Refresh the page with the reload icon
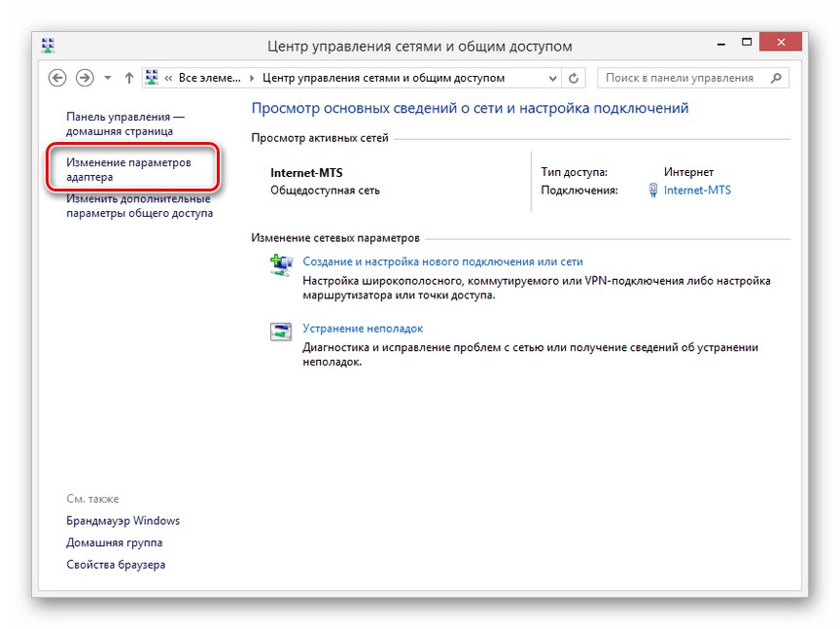This screenshot has height=629, width=840. [574, 79]
